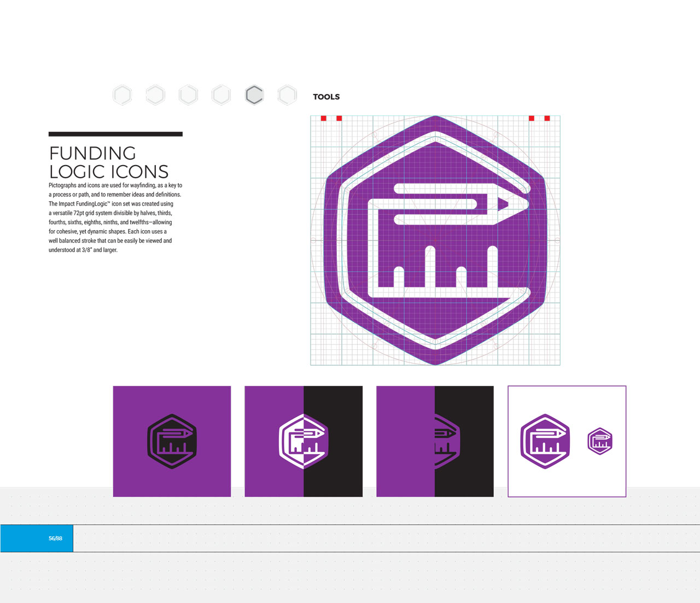
Task: Pick the third hexagon in the top row
Action: [189, 95]
